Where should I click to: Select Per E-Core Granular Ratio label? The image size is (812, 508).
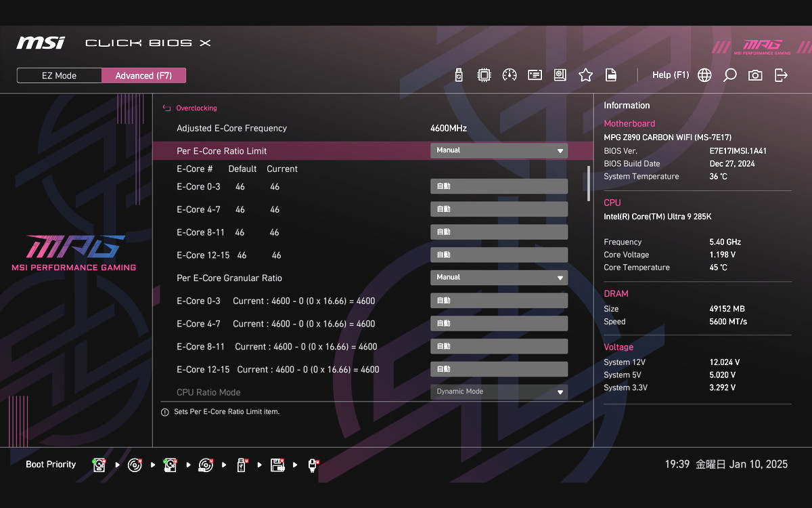point(229,278)
